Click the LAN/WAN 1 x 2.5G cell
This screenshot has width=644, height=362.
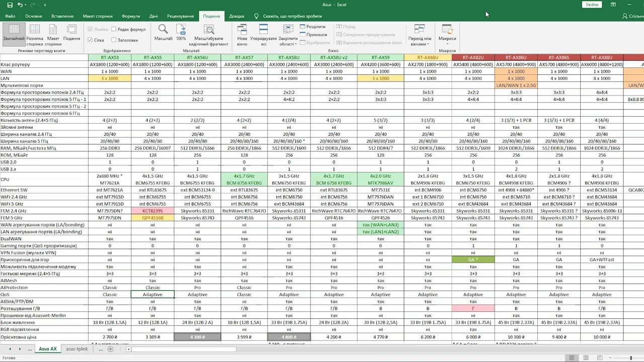click(x=516, y=85)
